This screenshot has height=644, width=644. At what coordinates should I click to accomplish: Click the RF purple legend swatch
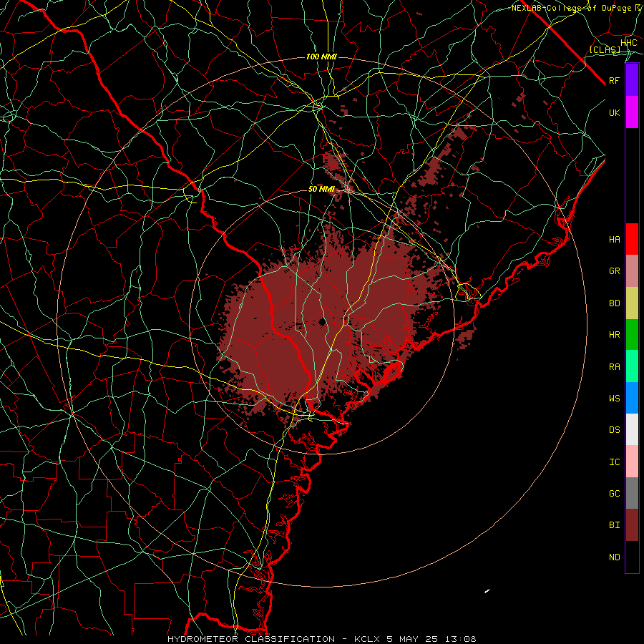[x=632, y=80]
